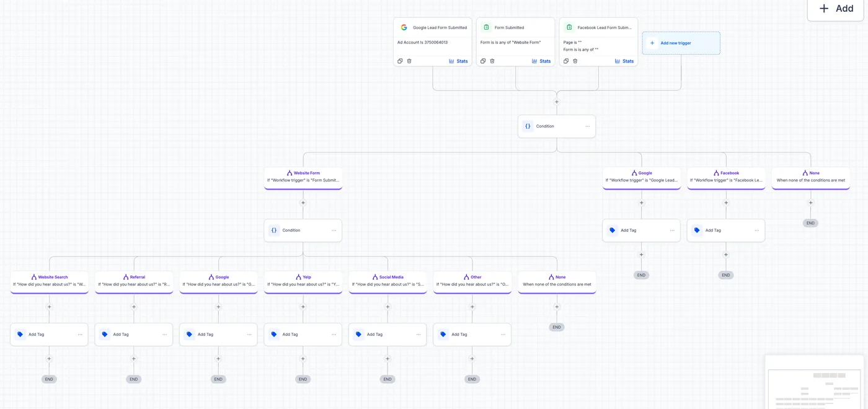868x409 pixels.
Task: Open options of Add Tag under Google Lead branch
Action: pyautogui.click(x=672, y=231)
